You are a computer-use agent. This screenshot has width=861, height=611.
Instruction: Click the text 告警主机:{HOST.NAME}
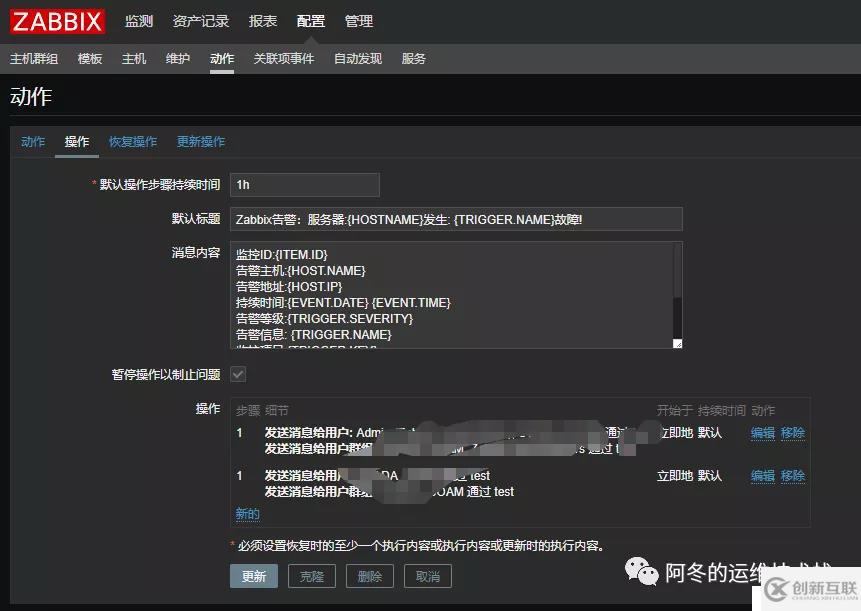click(x=300, y=271)
